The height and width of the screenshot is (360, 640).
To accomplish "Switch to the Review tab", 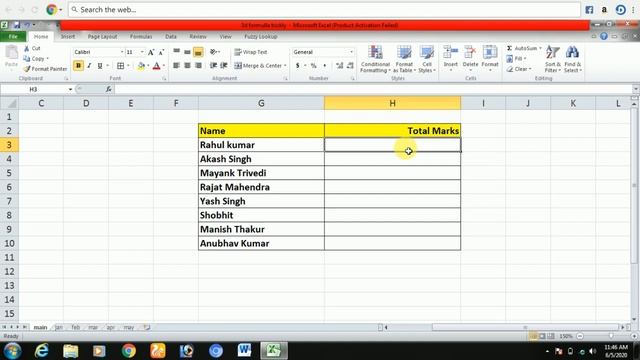I will tap(198, 37).
